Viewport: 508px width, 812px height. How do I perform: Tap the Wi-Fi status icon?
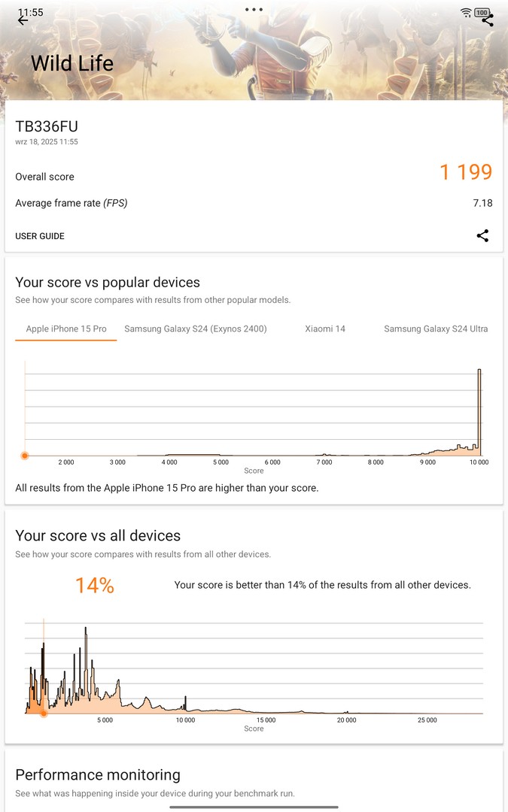[466, 12]
